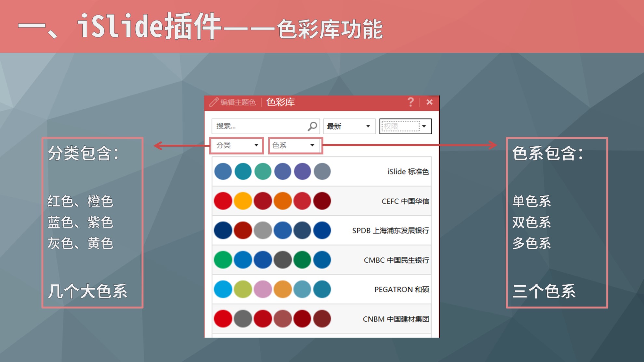
Task: Open the 权限 permissions dropdown
Action: 405,127
